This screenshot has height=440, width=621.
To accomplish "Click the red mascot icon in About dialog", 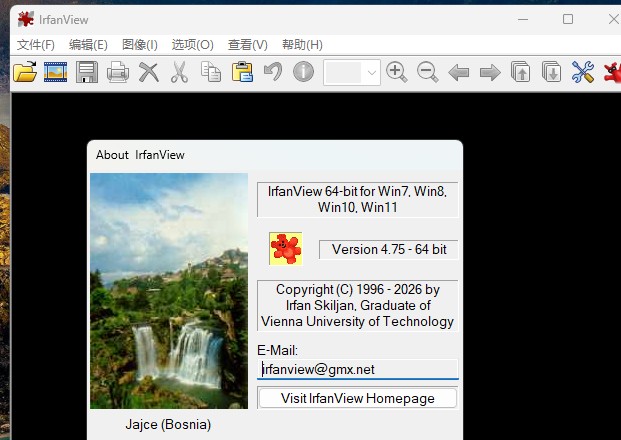I will pyautogui.click(x=286, y=249).
